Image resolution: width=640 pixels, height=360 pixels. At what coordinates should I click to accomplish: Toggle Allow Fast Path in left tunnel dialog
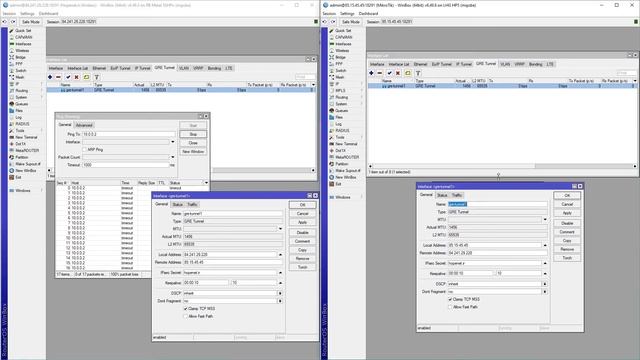coord(186,316)
